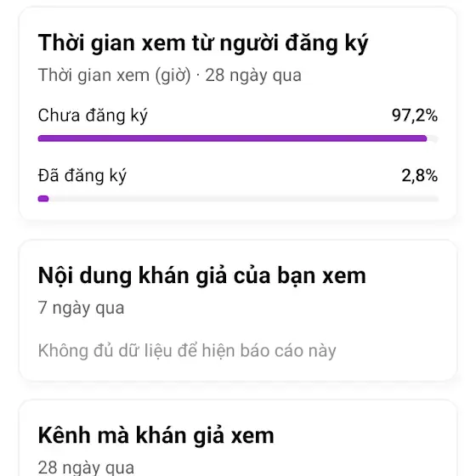Screen dimensions: 476x476
Task: Open the 'Nội dung khán giả của bạn xem' card
Action: 238,310
